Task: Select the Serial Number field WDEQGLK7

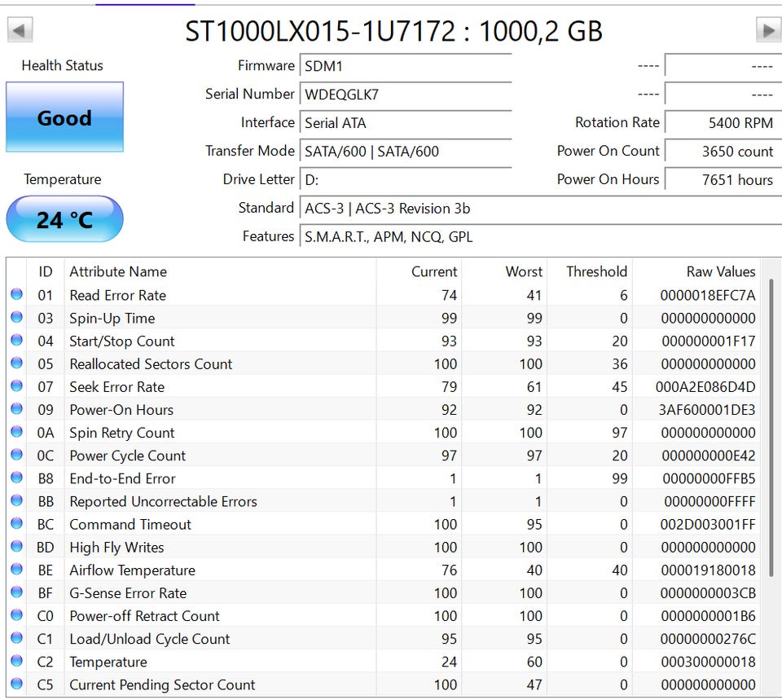Action: 406,95
